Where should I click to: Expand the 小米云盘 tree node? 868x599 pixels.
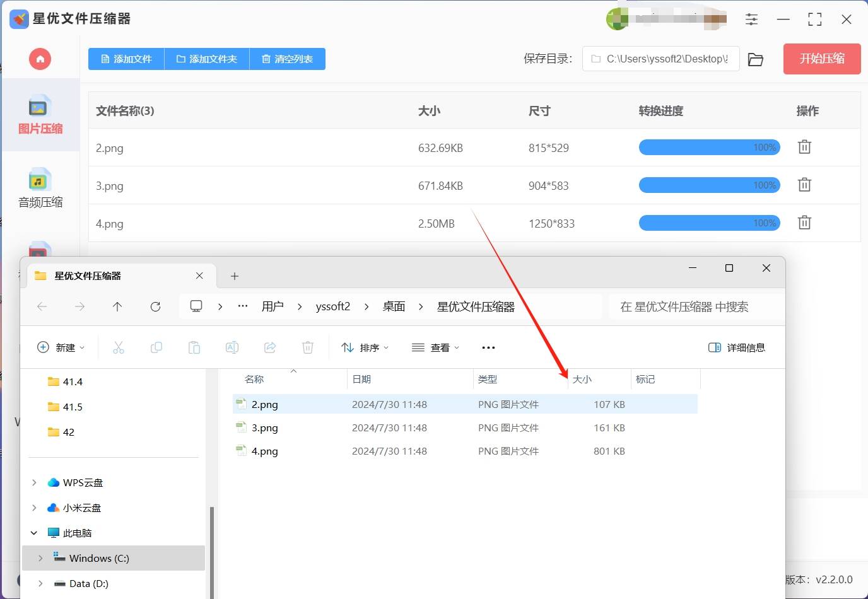pos(34,508)
